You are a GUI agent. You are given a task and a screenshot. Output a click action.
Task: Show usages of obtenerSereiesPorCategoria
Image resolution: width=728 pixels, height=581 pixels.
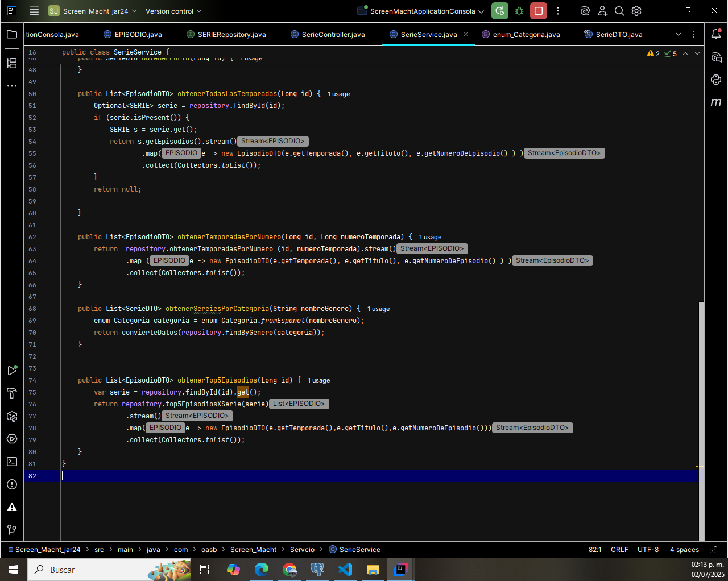point(378,309)
